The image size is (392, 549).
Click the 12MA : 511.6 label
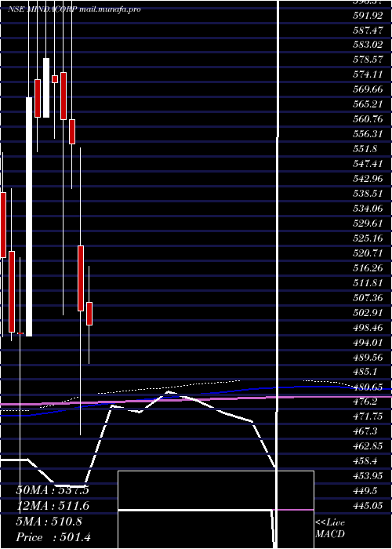[53, 506]
